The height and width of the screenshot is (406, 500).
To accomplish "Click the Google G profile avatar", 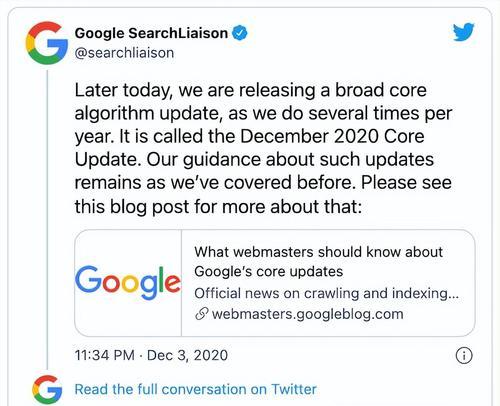I will tap(47, 43).
